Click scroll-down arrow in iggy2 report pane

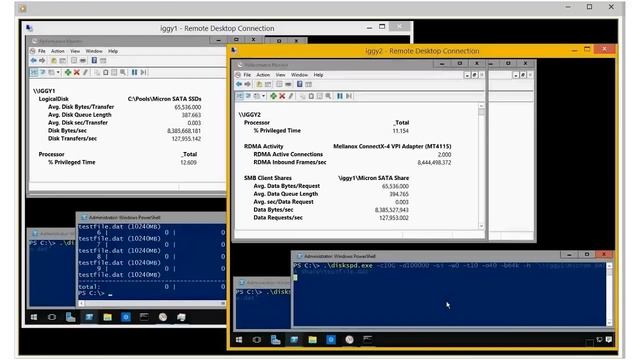point(482,226)
